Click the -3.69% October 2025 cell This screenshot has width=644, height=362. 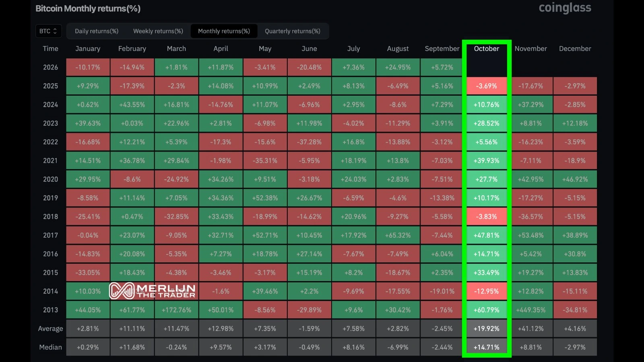[x=487, y=86]
